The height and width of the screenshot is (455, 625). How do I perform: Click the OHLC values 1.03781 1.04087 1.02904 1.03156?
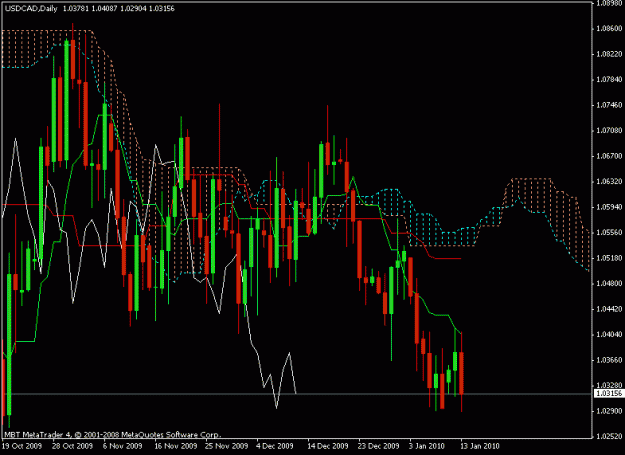pos(119,8)
